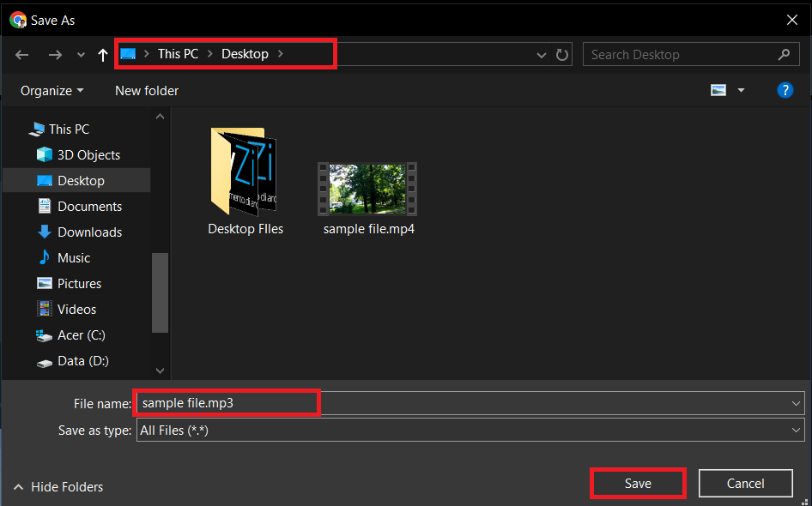Cancel the save dialog
The image size is (812, 506).
[745, 483]
